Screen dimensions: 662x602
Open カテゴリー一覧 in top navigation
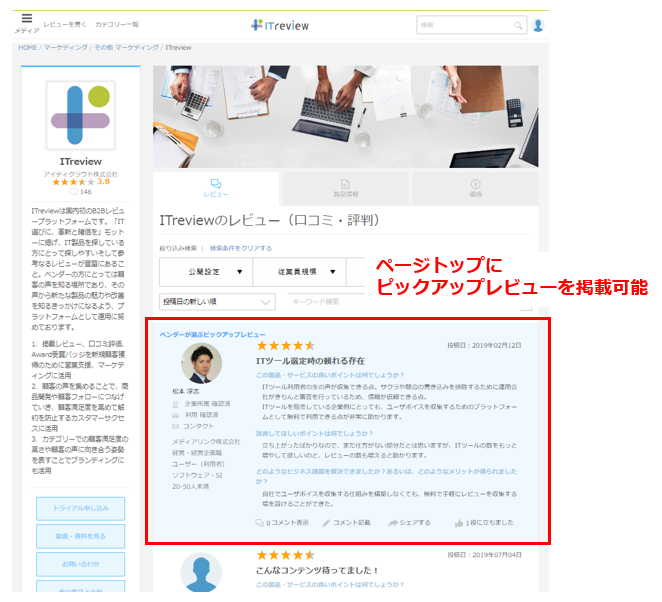[117, 24]
